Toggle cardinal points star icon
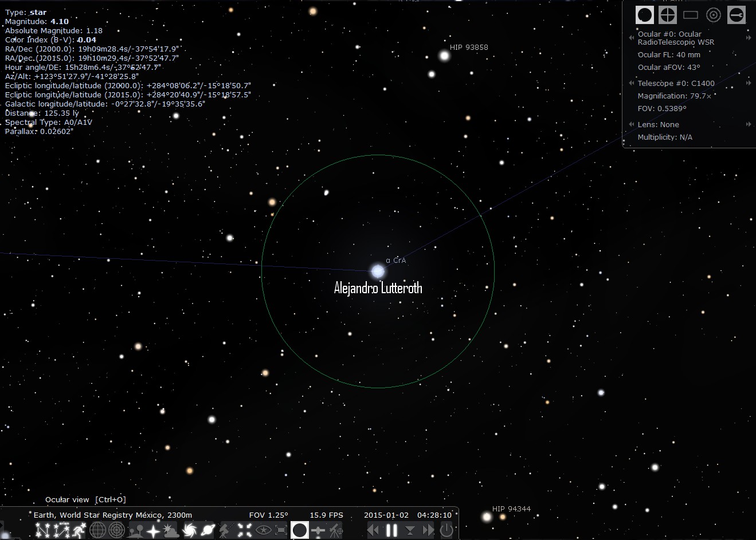This screenshot has height=540, width=756. (153, 530)
